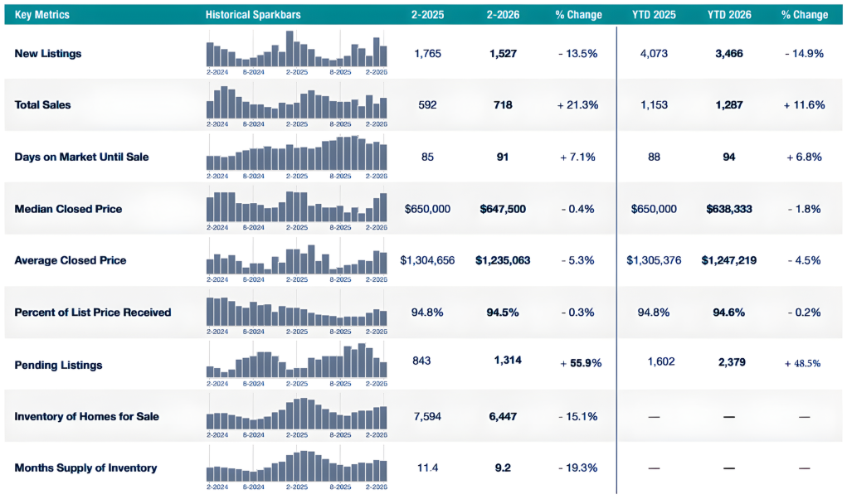
Task: Select the New Listings row label
Action: 48,53
